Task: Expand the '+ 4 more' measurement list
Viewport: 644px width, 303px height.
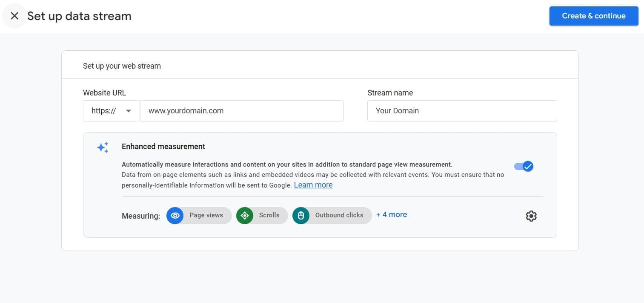Action: (x=391, y=214)
